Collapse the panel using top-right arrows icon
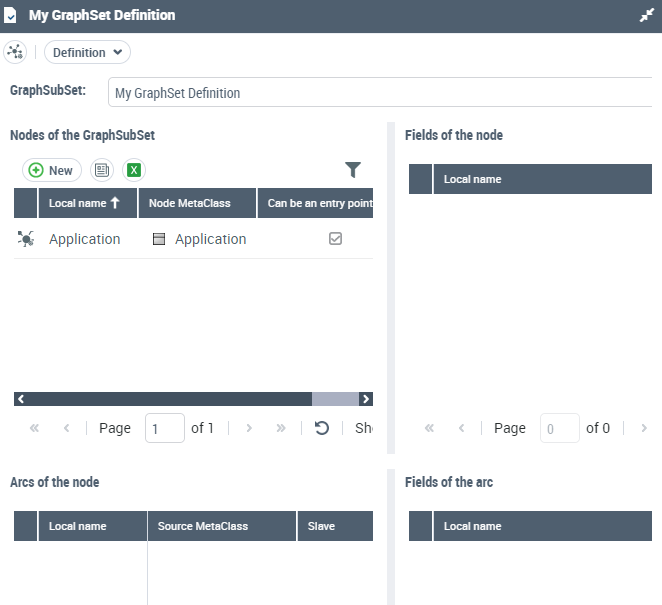662x605 pixels. tap(646, 16)
